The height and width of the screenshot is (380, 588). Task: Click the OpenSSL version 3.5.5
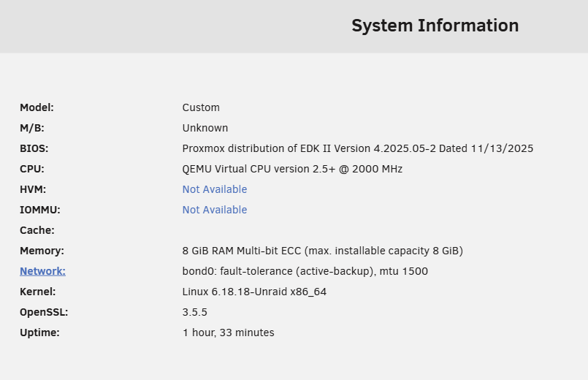(194, 312)
